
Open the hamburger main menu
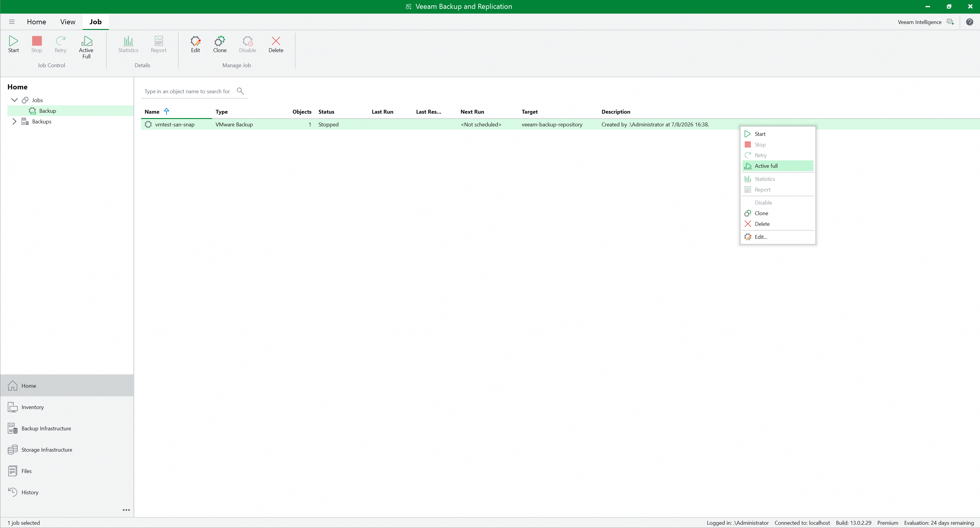12,22
